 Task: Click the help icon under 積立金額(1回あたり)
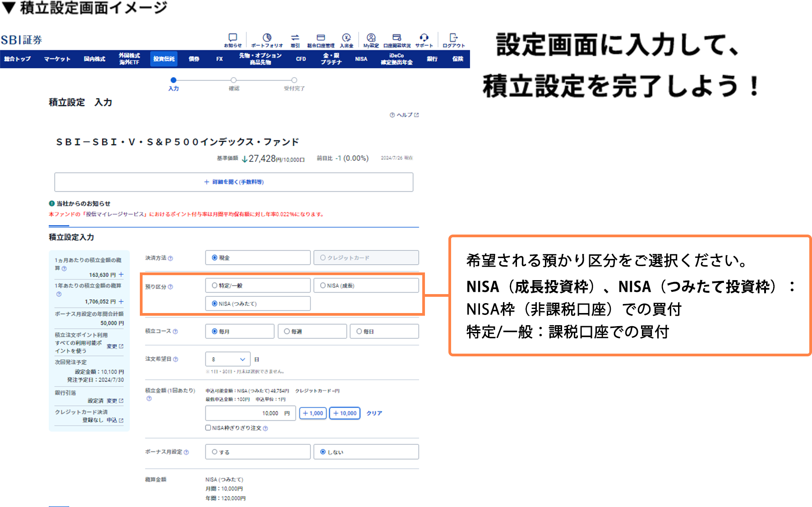149,398
